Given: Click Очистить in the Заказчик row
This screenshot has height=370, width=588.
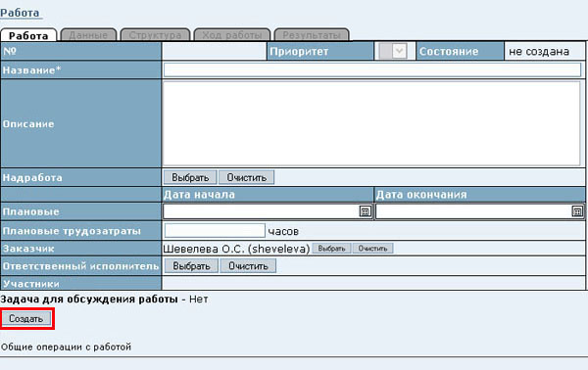Looking at the screenshot, I should pos(372,249).
